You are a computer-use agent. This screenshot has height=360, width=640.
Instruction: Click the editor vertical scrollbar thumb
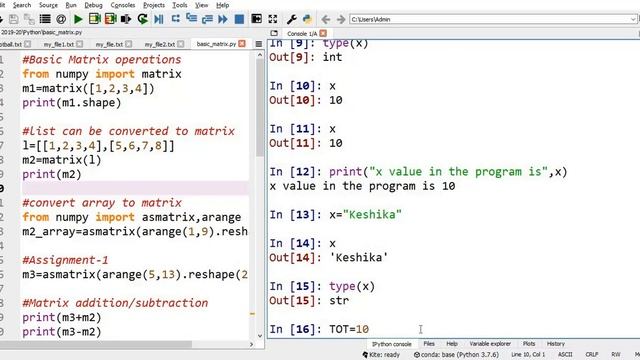point(260,108)
